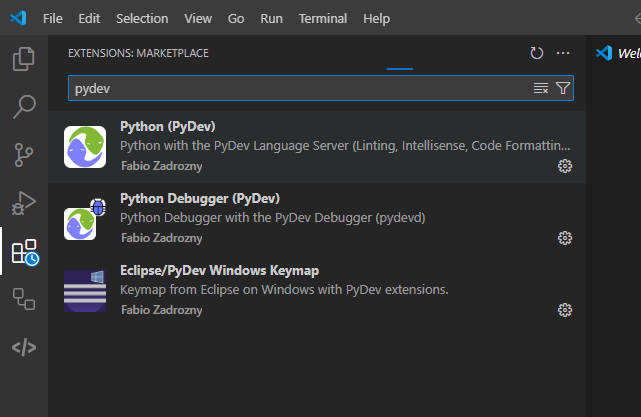The width and height of the screenshot is (641, 417).
Task: Select the Python (PyDev) extension entry
Action: tap(300, 146)
